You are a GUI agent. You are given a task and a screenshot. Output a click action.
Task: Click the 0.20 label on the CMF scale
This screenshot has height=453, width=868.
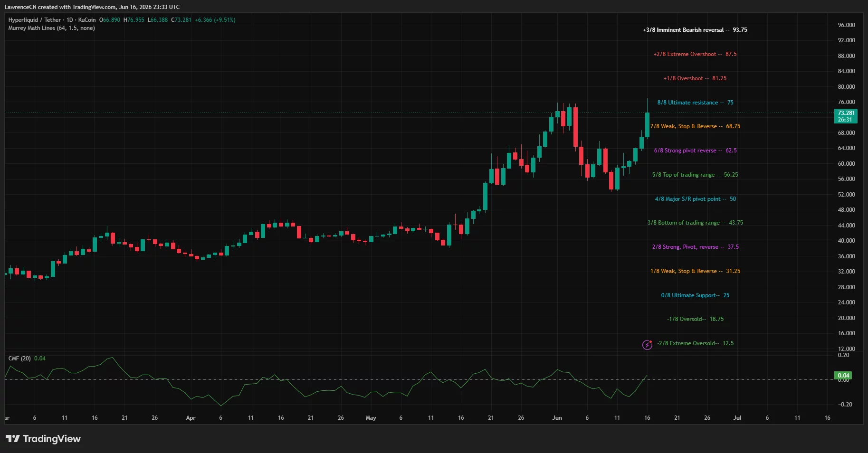[x=843, y=355]
